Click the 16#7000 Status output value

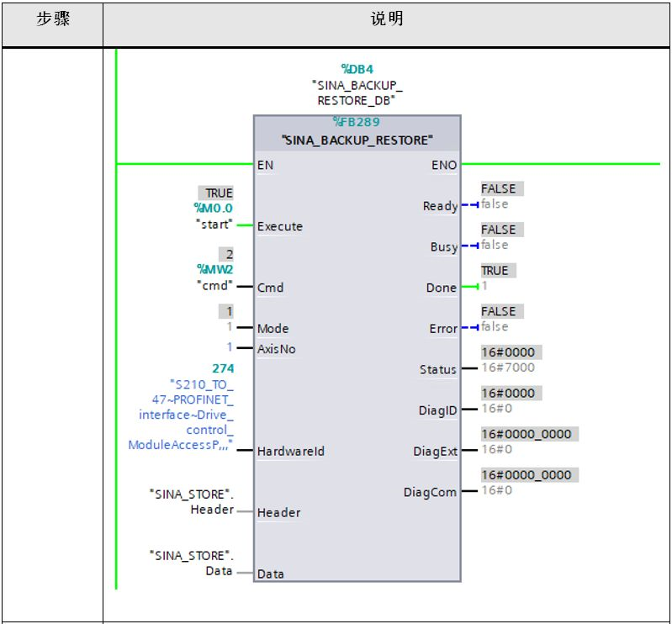click(507, 368)
